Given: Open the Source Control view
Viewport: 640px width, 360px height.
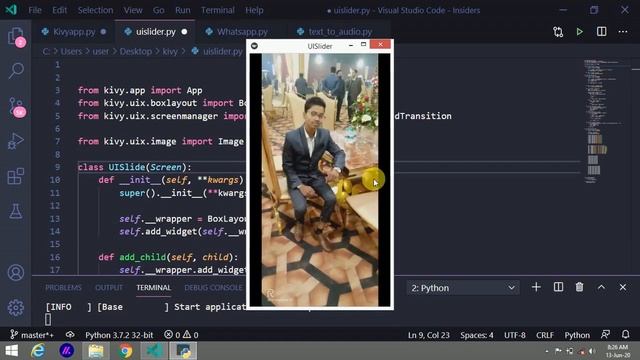Looking at the screenshot, I should 16,107.
